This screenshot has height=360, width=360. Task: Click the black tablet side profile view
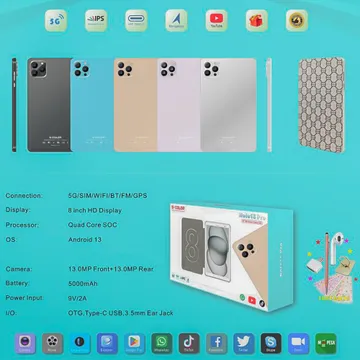click(14, 105)
